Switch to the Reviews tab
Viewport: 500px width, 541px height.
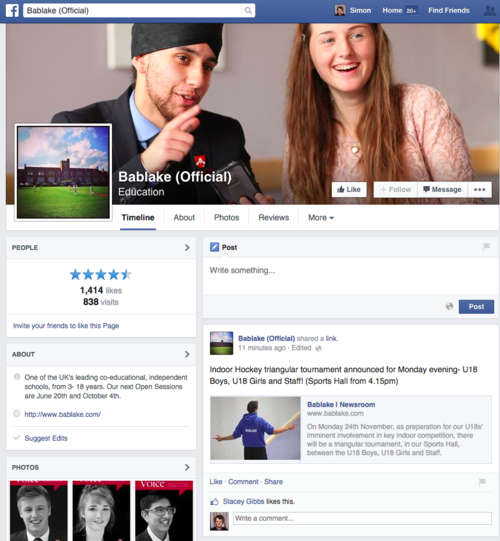tap(274, 218)
